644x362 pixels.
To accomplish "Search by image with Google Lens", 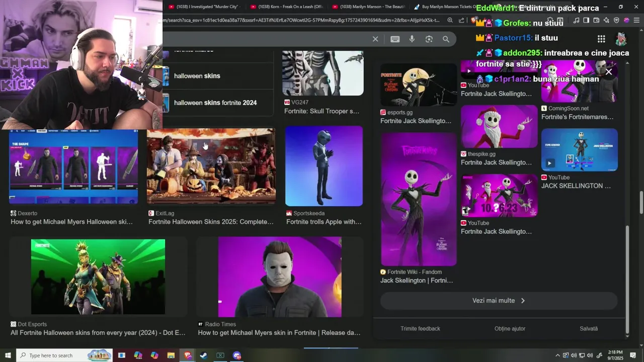I will click(x=429, y=39).
